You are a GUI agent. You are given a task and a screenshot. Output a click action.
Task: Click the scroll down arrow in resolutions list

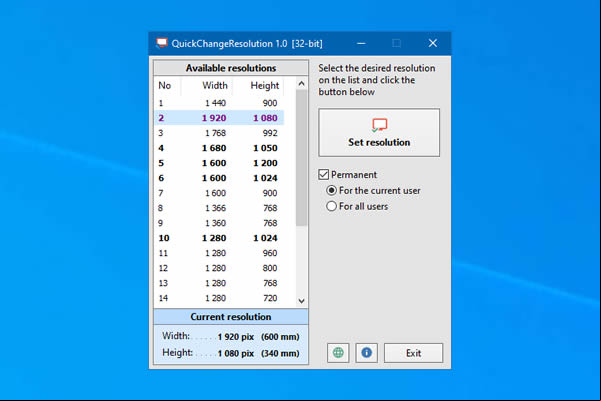coord(301,301)
